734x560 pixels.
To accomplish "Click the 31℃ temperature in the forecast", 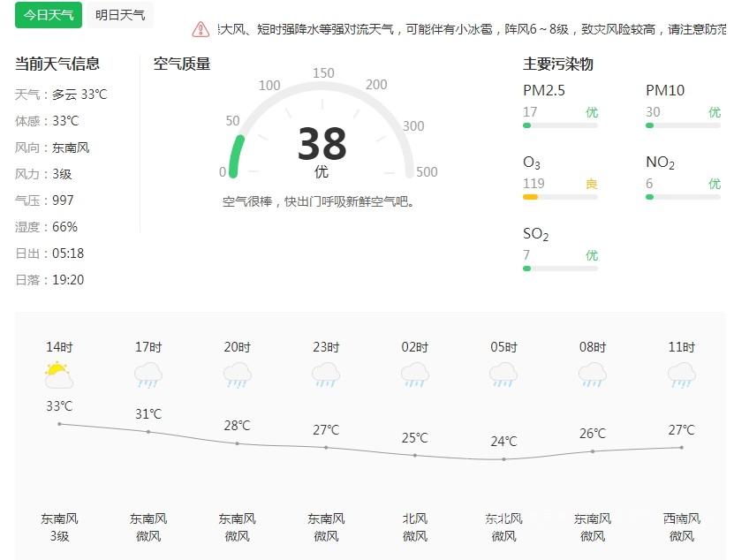I will coord(148,414).
